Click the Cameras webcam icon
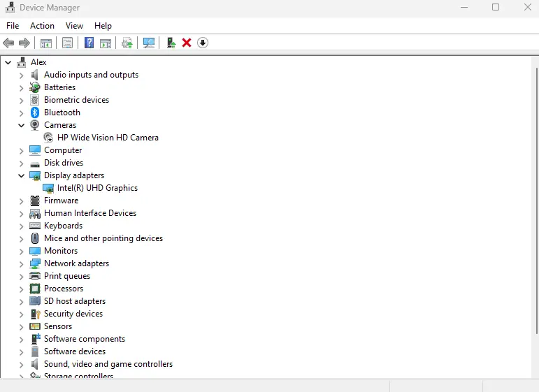The image size is (539, 392). click(35, 125)
